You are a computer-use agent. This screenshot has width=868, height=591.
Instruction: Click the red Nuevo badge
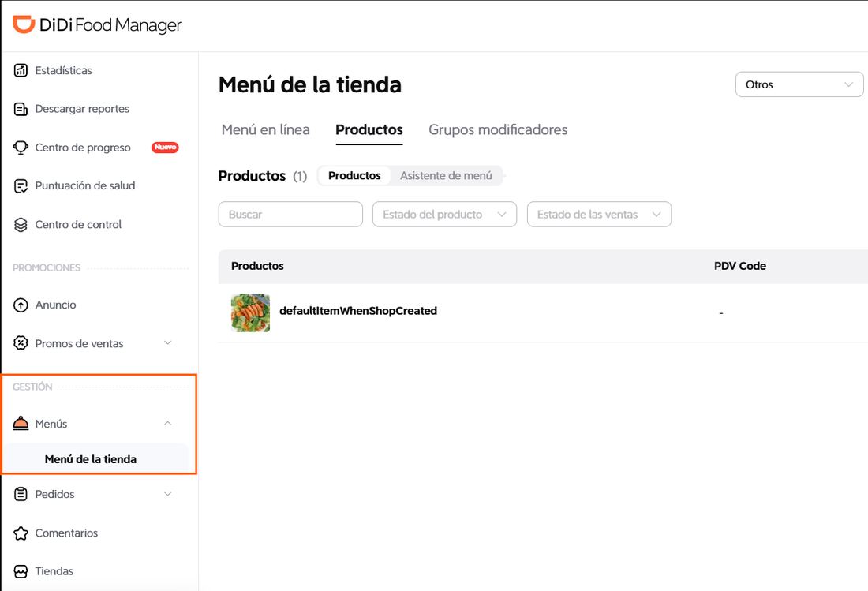tap(165, 148)
